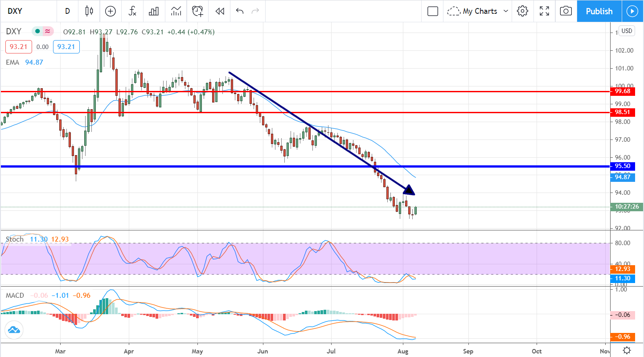This screenshot has width=644, height=357.
Task: Open the candlestick chart style selector
Action: 89,11
